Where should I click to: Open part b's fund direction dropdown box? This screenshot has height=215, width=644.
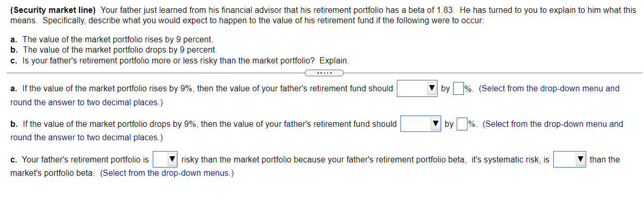point(416,124)
